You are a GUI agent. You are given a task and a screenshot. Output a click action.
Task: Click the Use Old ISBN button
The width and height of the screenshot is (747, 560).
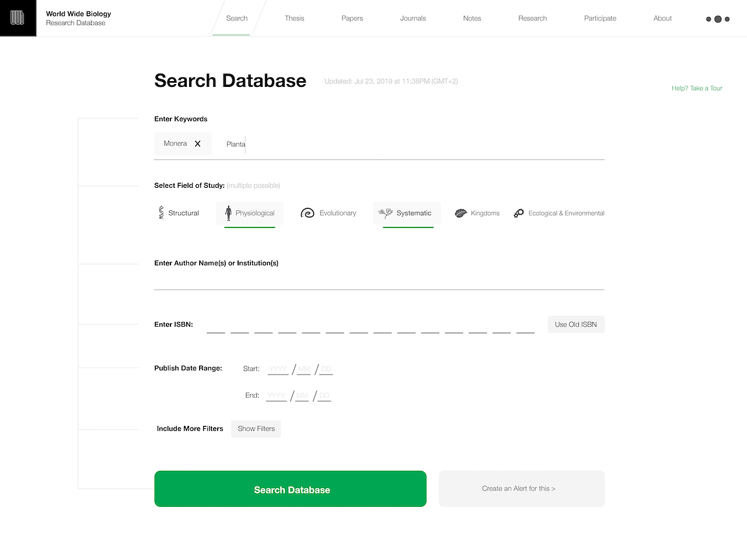tap(576, 324)
